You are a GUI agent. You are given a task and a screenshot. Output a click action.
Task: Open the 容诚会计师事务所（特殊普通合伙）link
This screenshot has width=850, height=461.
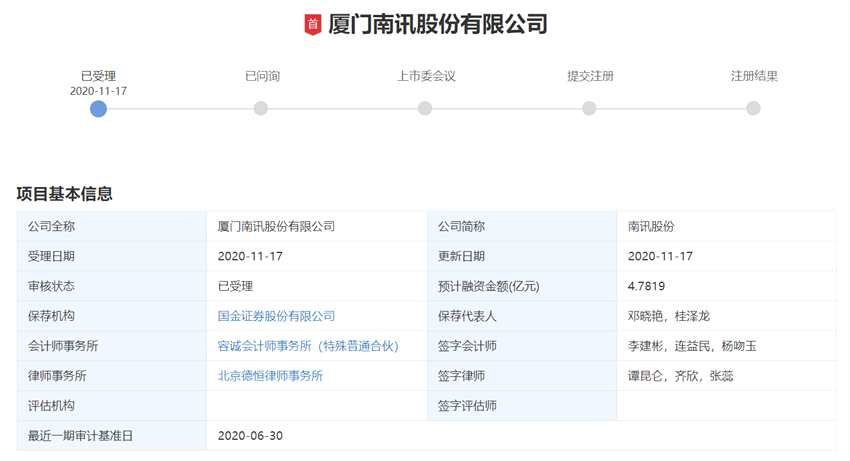[308, 346]
